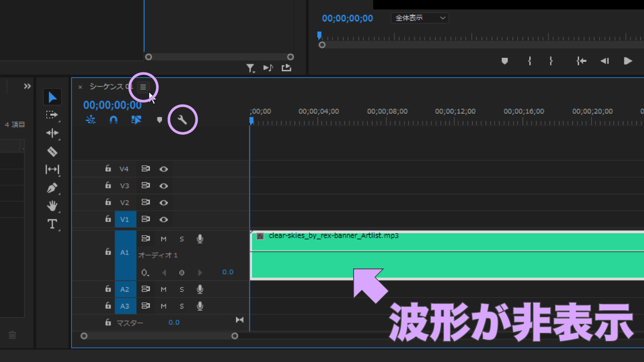Toggle sync lock for V2

[x=145, y=203]
